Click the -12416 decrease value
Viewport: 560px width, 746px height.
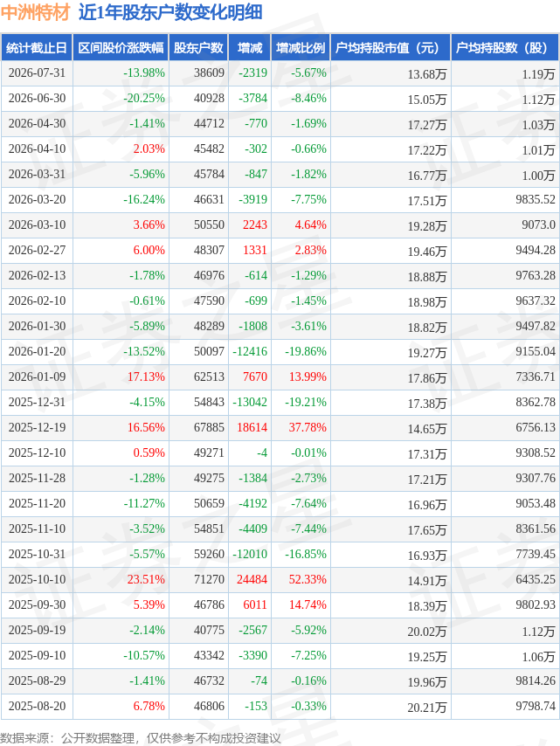tap(250, 351)
